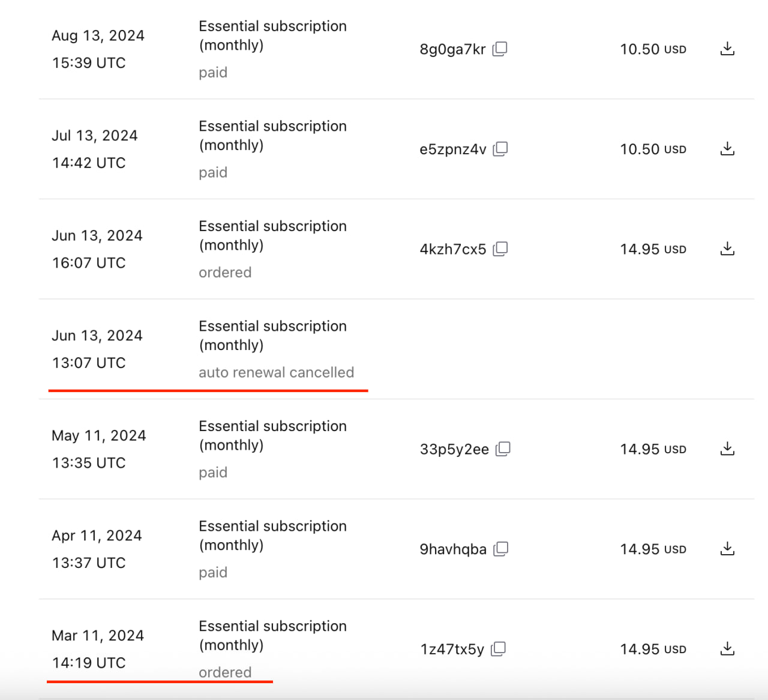Click the Mar 11, 2024 ordered status
Image resolution: width=768 pixels, height=700 pixels.
(225, 672)
